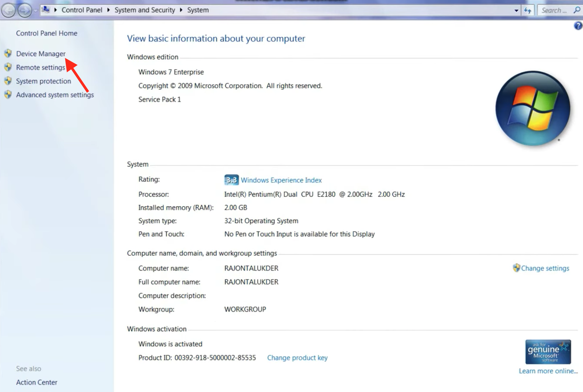583x392 pixels.
Task: Open Learn more online link
Action: pyautogui.click(x=548, y=371)
